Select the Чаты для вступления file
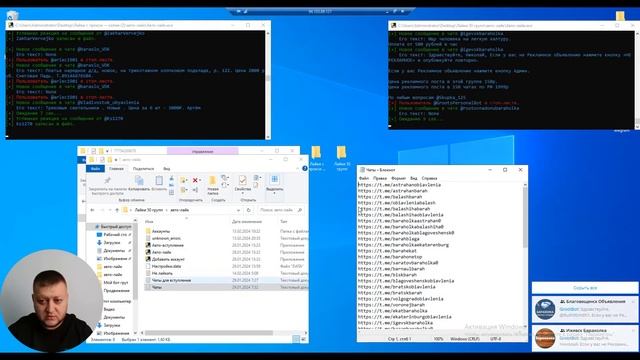Image resolution: width=640 pixels, height=360 pixels. point(171,280)
